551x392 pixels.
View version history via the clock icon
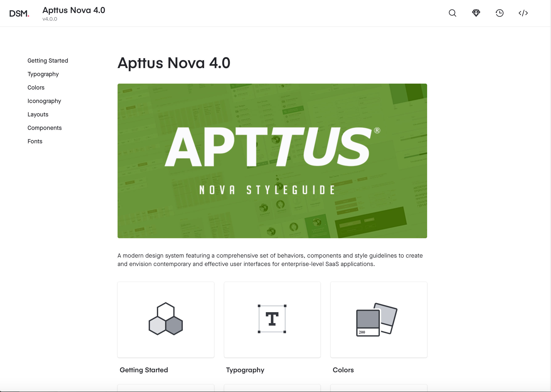click(499, 13)
